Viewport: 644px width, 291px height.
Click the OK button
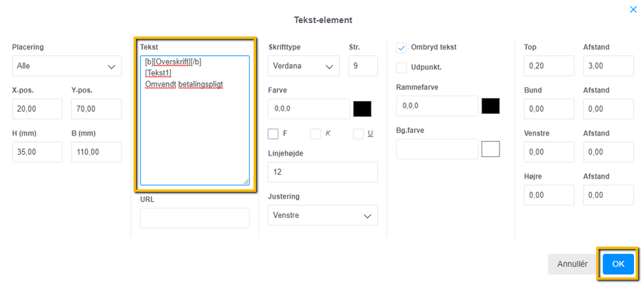(618, 264)
